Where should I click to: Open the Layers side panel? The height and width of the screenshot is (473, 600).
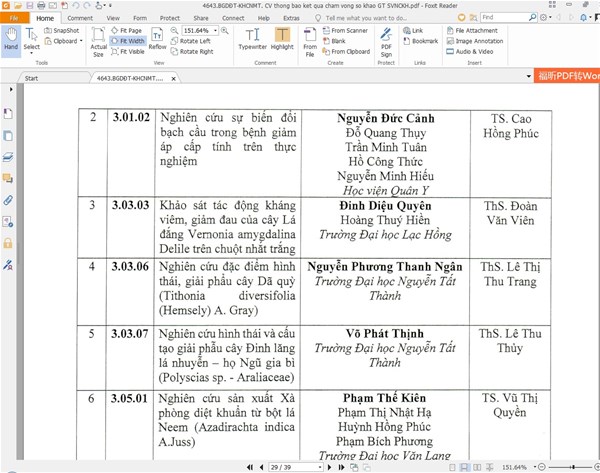pos(8,157)
